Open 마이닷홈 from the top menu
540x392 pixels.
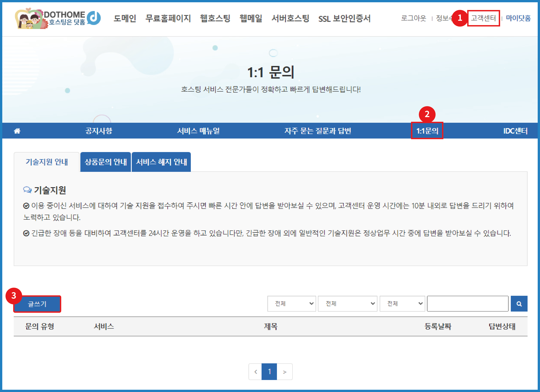click(x=518, y=18)
